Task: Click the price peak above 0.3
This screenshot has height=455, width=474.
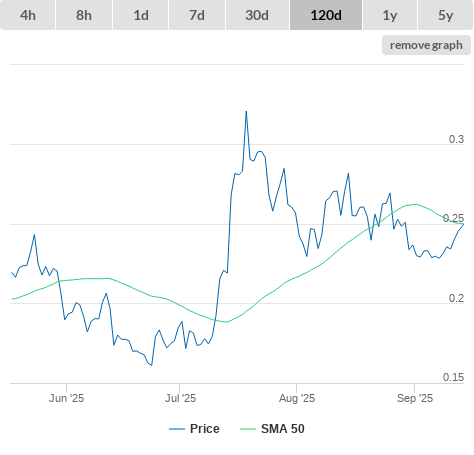Action: pos(246,111)
